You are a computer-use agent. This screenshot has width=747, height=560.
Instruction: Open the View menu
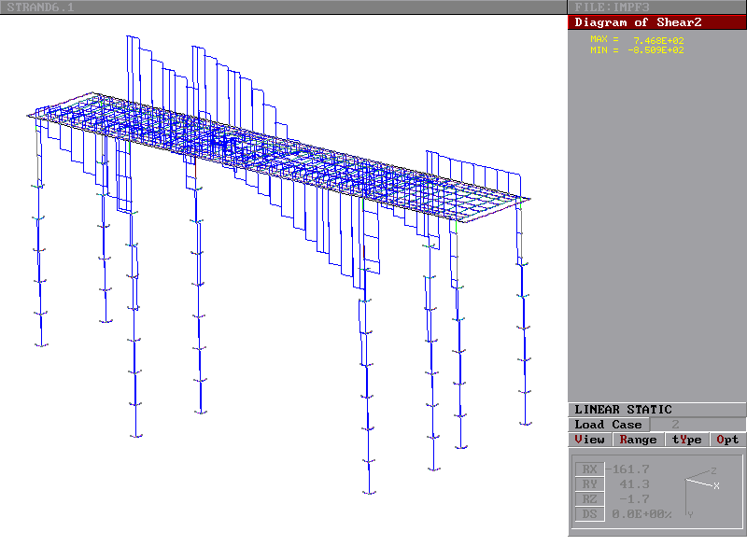click(590, 440)
